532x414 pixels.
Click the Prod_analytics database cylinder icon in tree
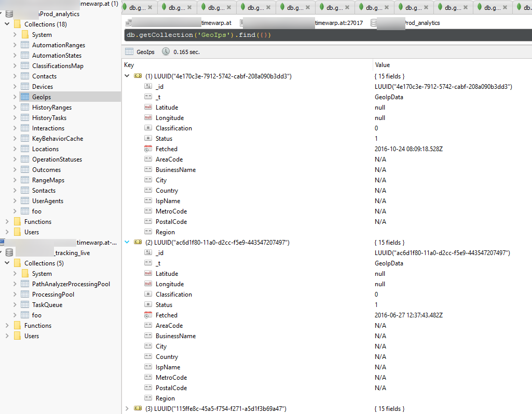(9, 14)
